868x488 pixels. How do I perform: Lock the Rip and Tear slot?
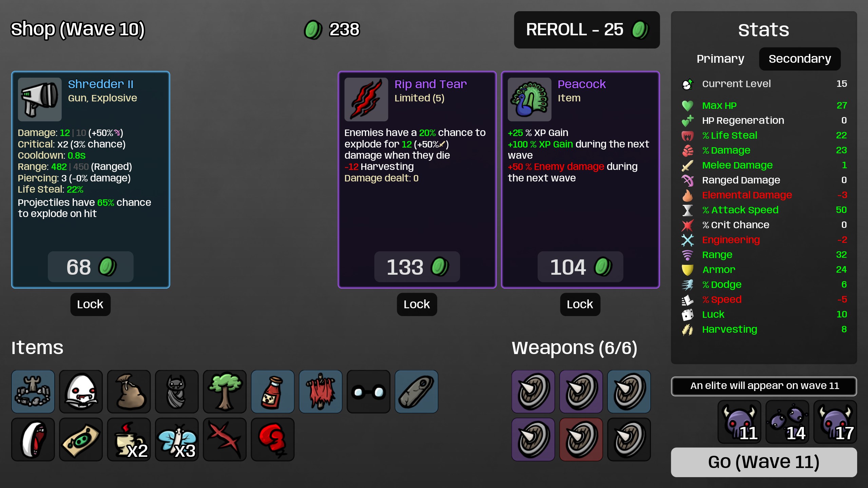click(417, 304)
